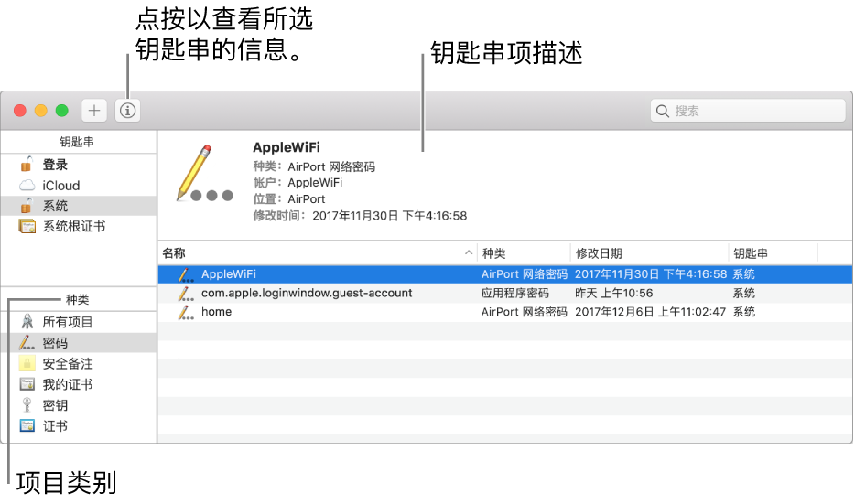Image resolution: width=855 pixels, height=504 pixels.
Task: Select the 我的证书 category
Action: tap(79, 384)
